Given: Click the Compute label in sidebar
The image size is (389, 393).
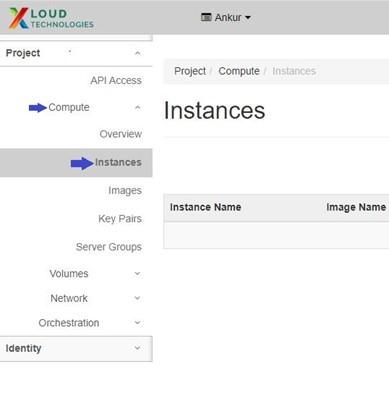Looking at the screenshot, I should (69, 107).
